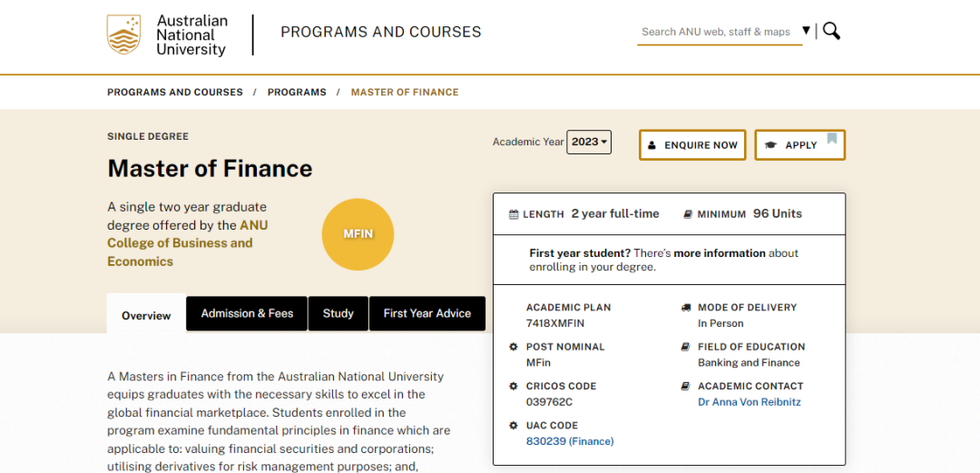Click the yellow MFIN circle badge
This screenshot has height=473, width=980.
click(x=358, y=234)
